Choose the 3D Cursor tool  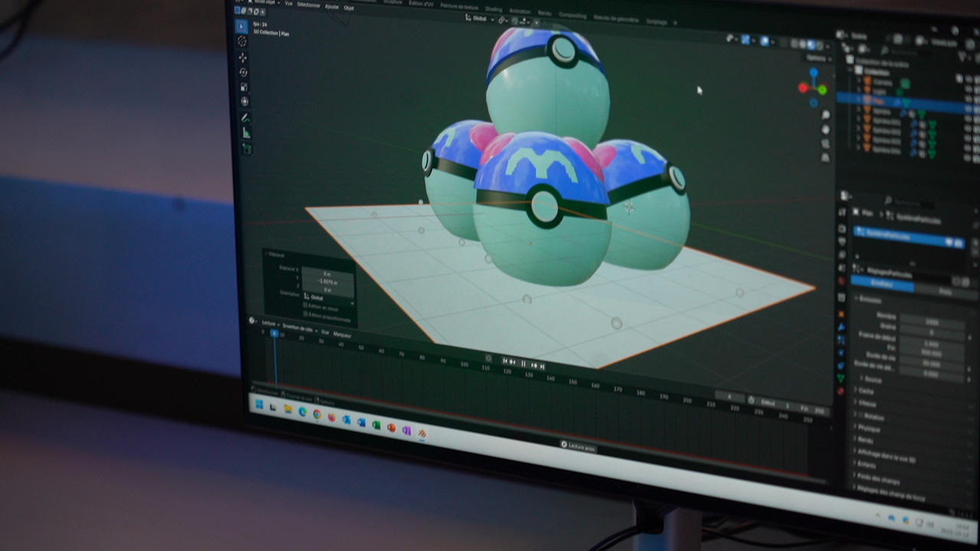pos(242,41)
